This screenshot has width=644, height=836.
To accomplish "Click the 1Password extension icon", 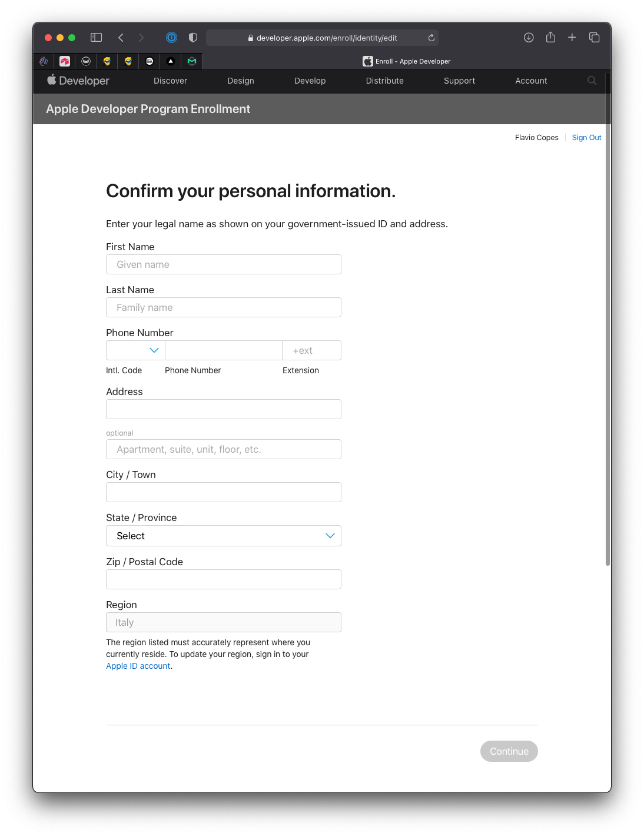I will tap(171, 38).
